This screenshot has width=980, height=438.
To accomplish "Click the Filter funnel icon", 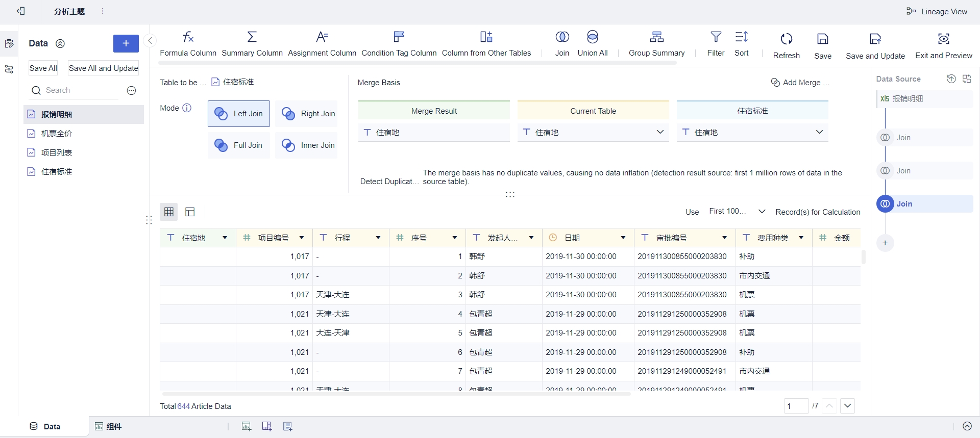I will (x=716, y=37).
